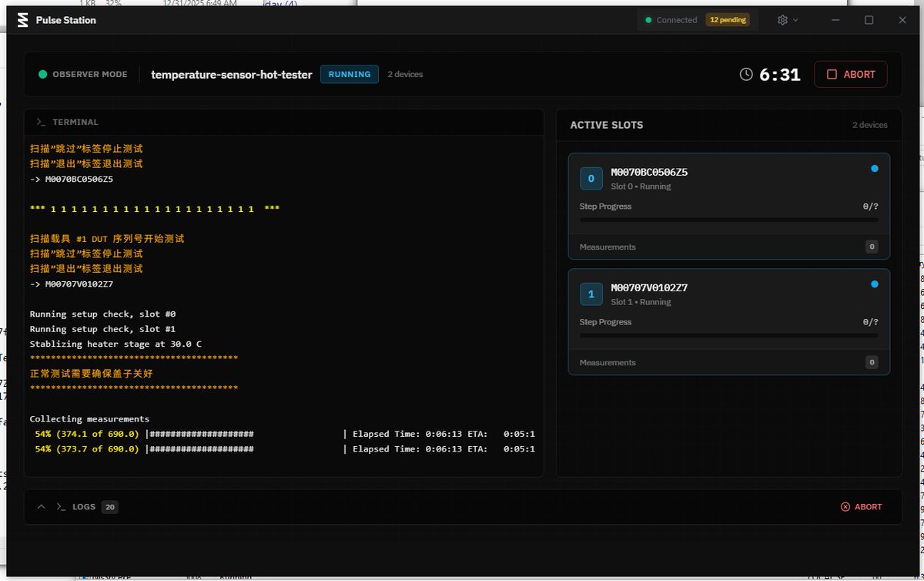
Task: Click the 6:31 timer readout
Action: tap(780, 75)
